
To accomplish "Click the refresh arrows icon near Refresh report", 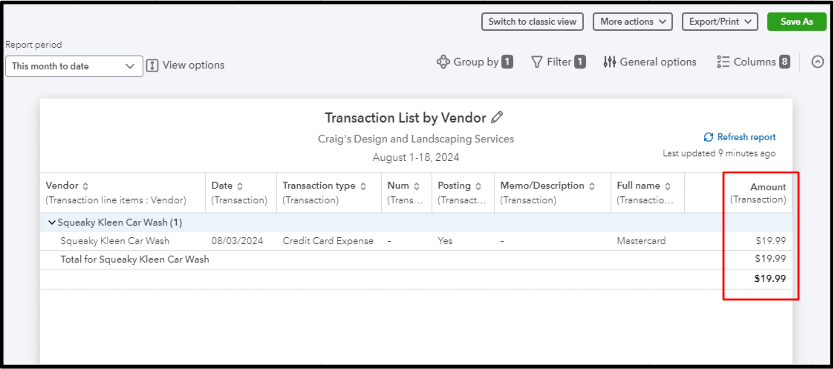I will coord(708,137).
